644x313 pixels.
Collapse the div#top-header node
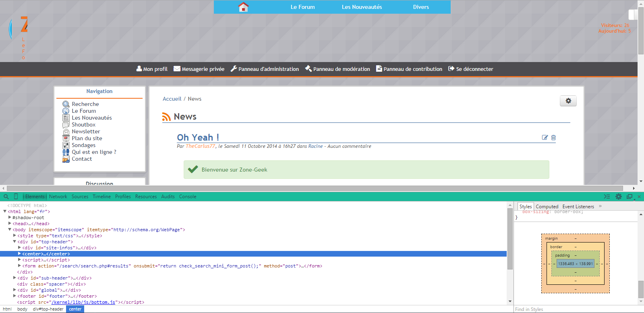click(15, 242)
